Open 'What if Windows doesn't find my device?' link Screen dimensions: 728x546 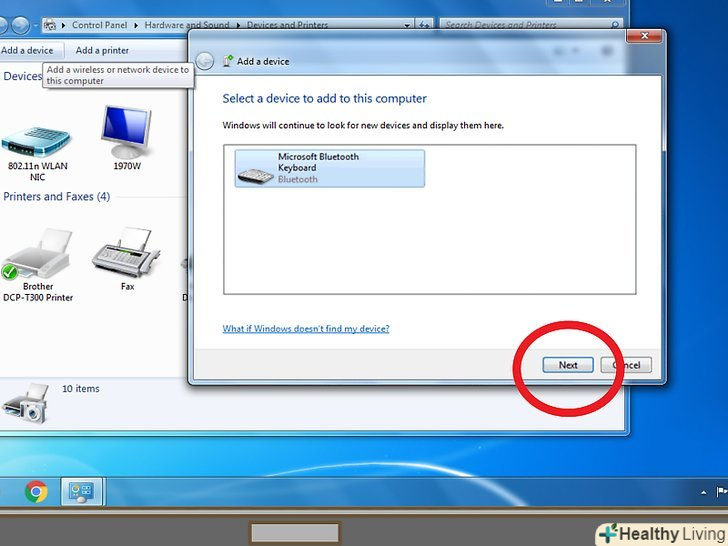pyautogui.click(x=306, y=329)
